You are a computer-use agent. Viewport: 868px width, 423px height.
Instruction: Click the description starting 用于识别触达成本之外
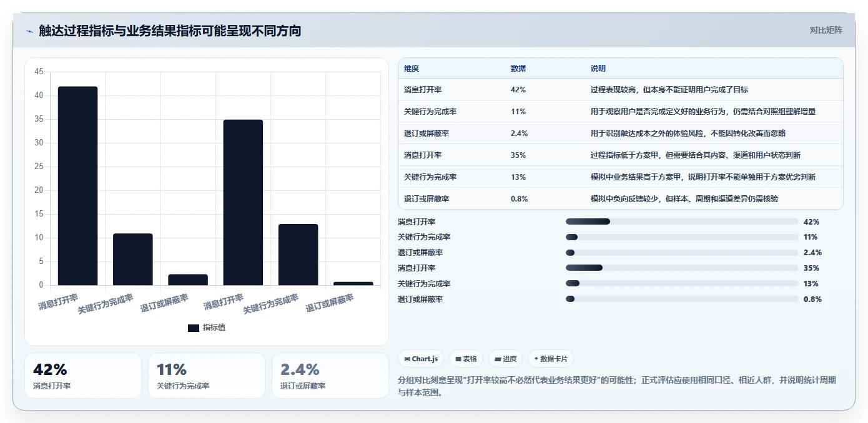pyautogui.click(x=688, y=134)
